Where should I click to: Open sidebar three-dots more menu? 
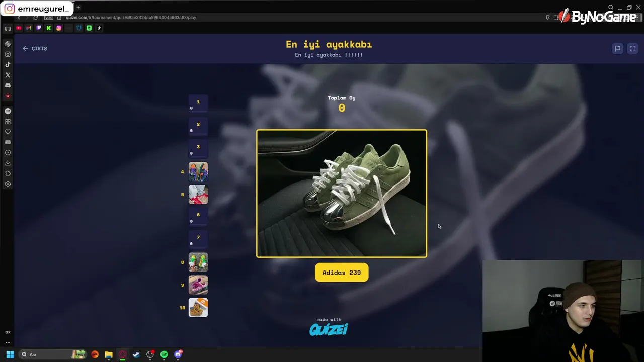tap(8, 342)
